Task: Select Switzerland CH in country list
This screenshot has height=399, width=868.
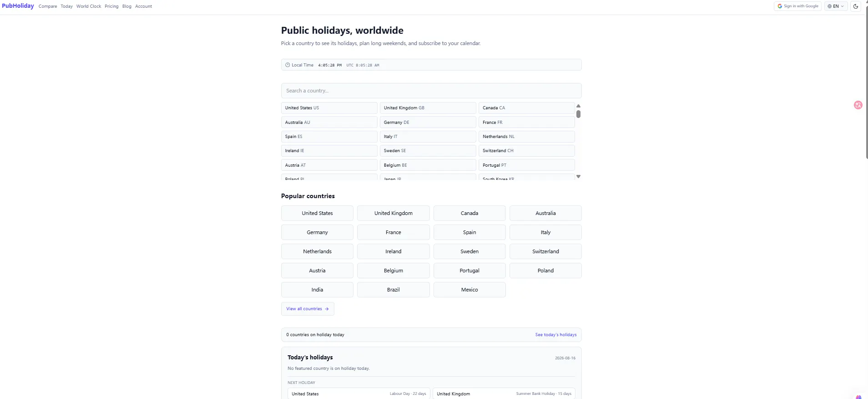Action: point(527,151)
